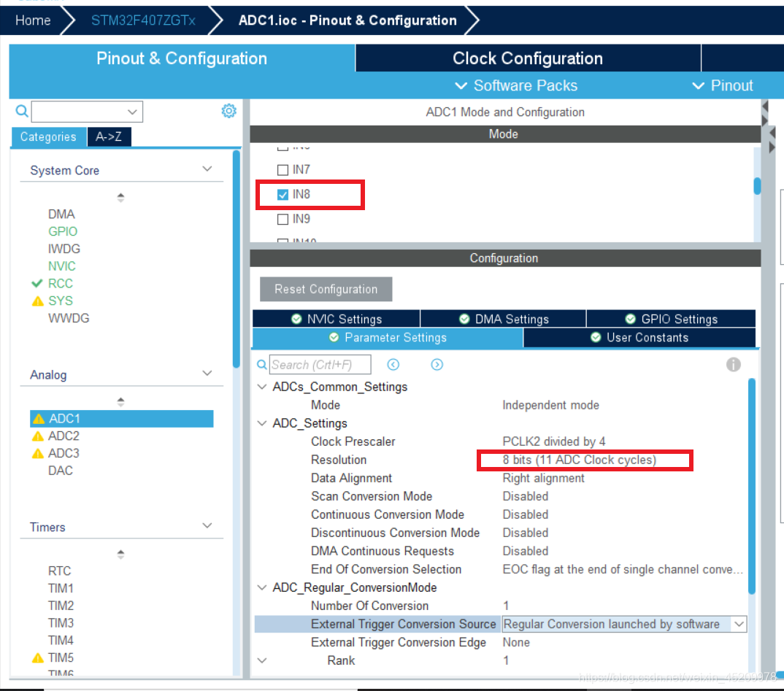
Task: Click the collapse panel arrows at top right
Action: coord(764,113)
